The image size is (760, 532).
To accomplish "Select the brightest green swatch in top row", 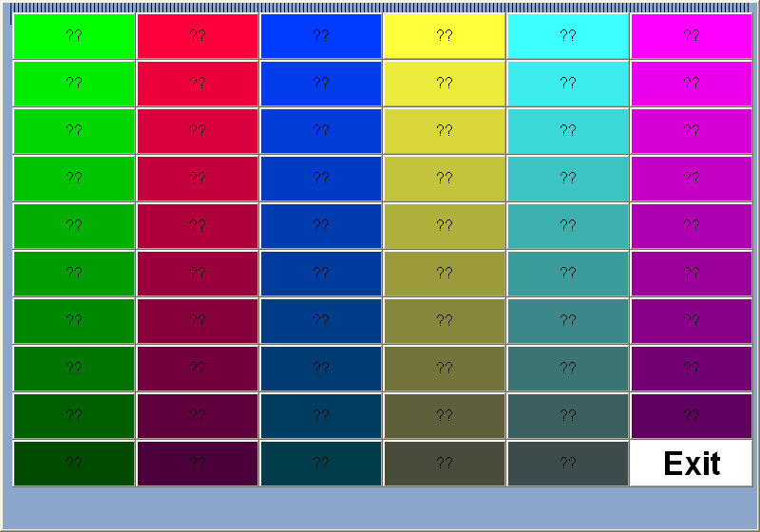I will pyautogui.click(x=74, y=36).
